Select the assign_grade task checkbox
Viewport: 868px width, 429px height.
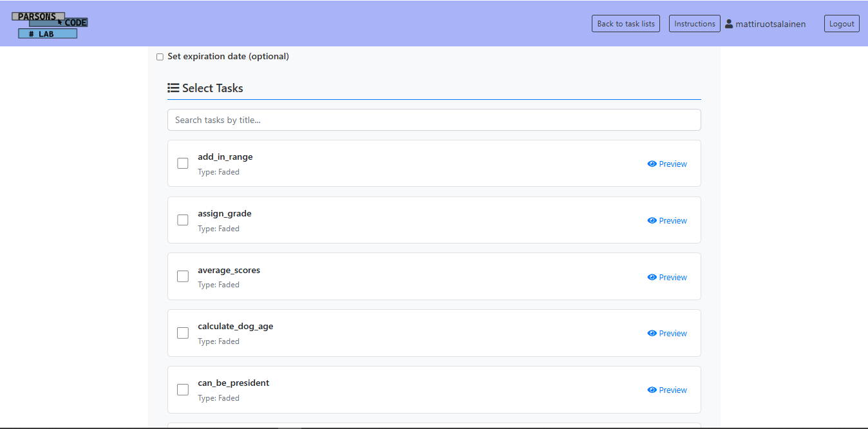tap(183, 220)
